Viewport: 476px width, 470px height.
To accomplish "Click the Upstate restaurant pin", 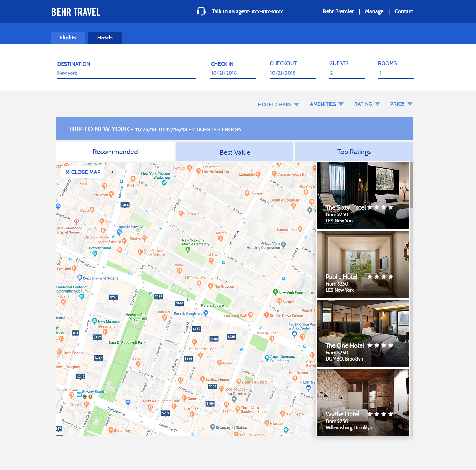I will [x=247, y=194].
